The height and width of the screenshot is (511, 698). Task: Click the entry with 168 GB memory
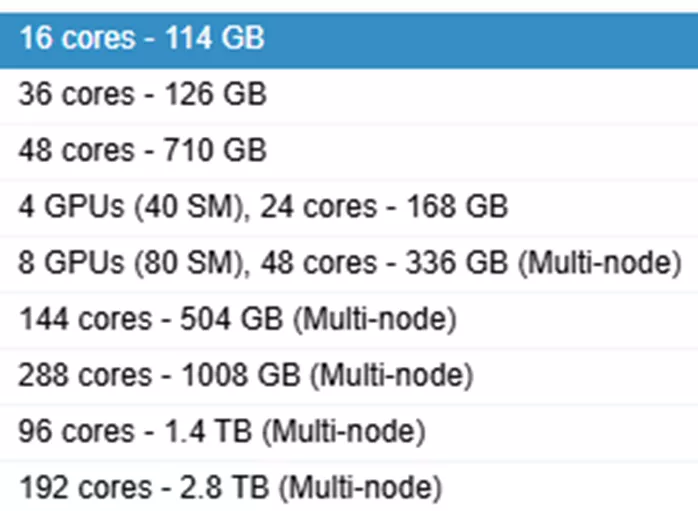[x=349, y=208]
